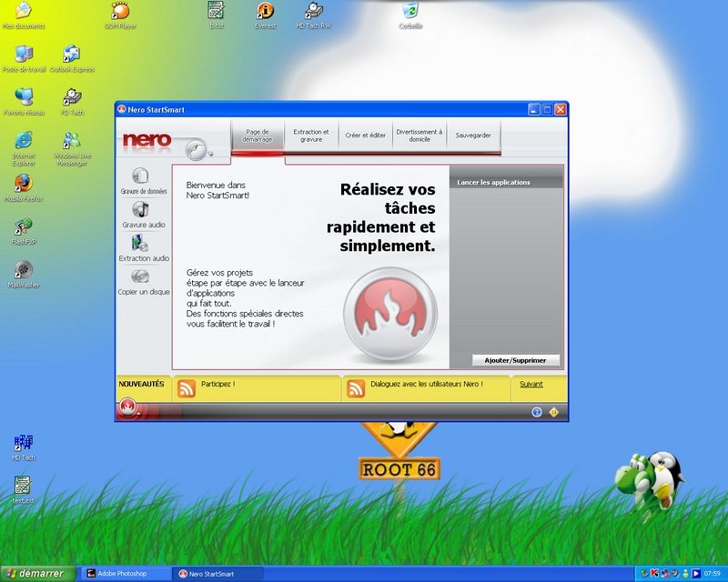Open the blue help question mark icon
The height and width of the screenshot is (582, 728).
[x=537, y=412]
